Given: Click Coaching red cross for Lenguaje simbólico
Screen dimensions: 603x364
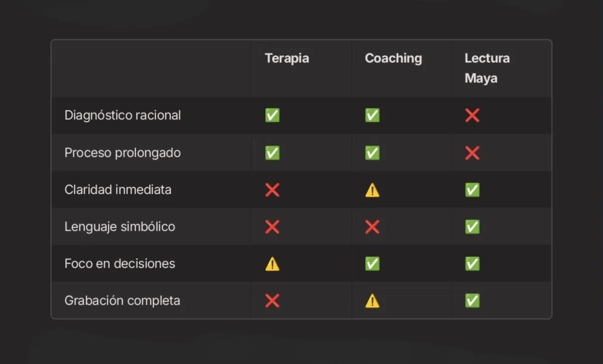Looking at the screenshot, I should pos(372,227).
